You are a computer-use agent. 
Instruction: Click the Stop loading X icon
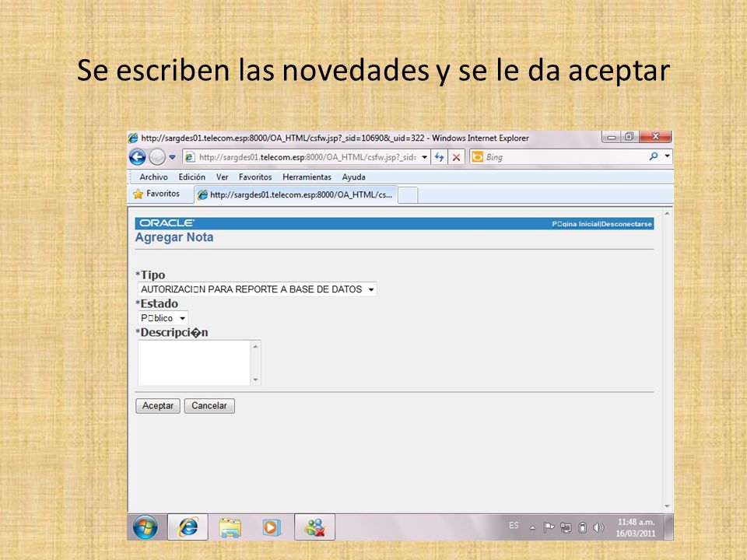456,157
